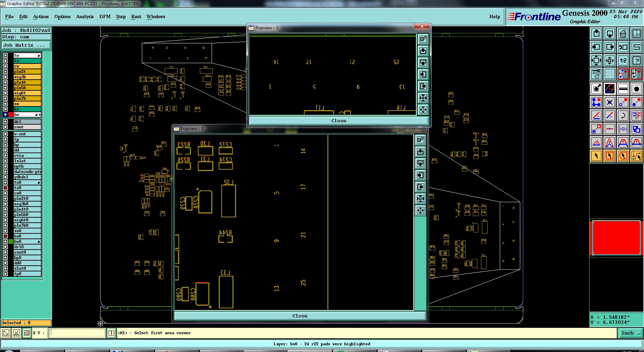Select layer row 'ydkdrl'
The width and height of the screenshot is (644, 352).
27,177
